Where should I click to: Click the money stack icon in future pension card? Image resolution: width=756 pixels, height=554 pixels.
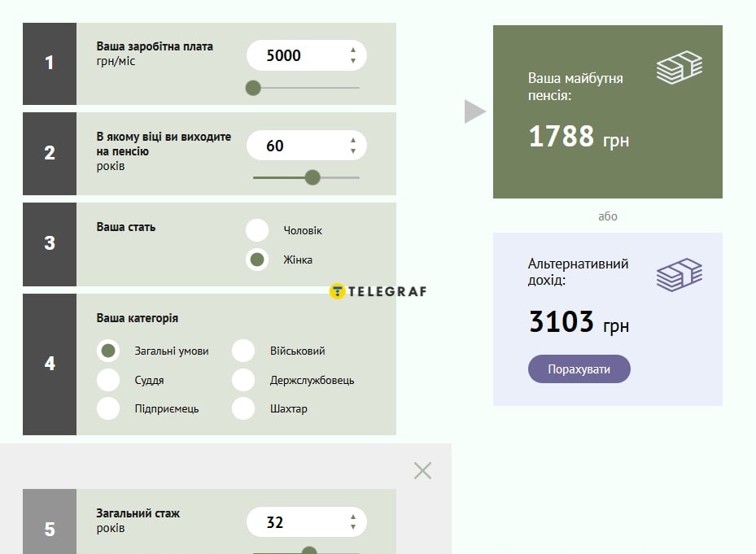pyautogui.click(x=679, y=68)
